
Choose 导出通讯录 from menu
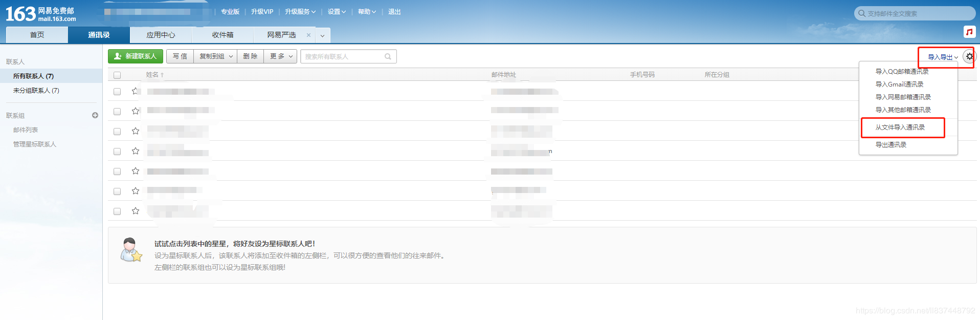[x=891, y=145]
